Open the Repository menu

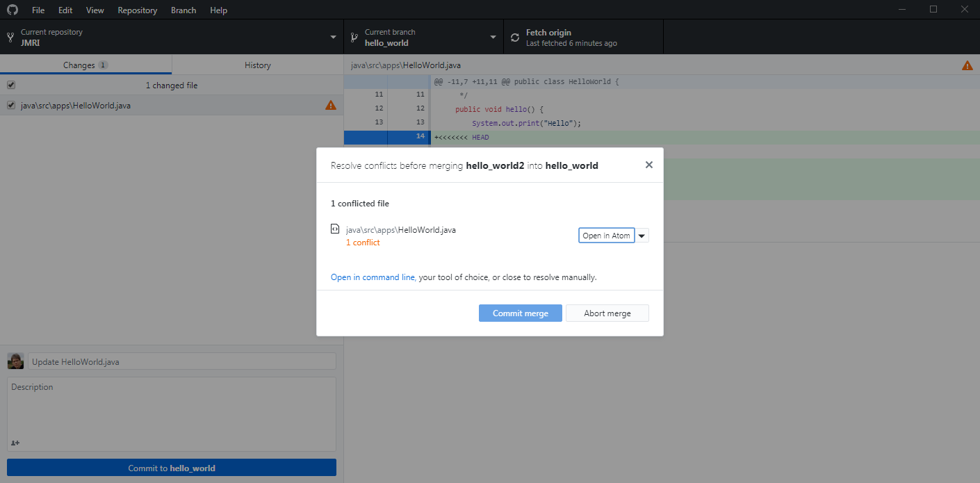137,10
